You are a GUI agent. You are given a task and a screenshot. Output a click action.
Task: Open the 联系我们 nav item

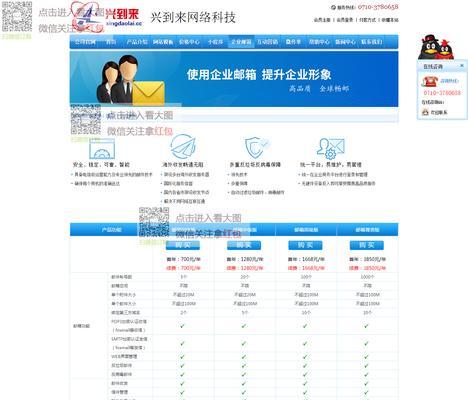(x=371, y=42)
